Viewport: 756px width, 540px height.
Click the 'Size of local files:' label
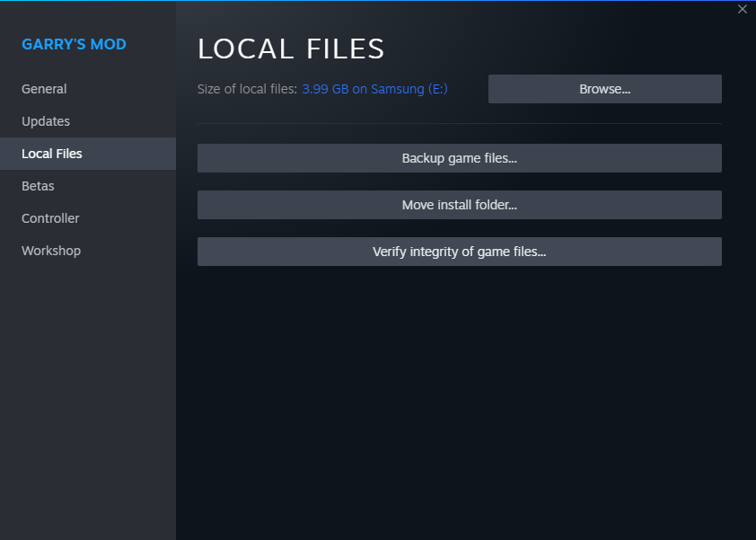[x=247, y=89]
